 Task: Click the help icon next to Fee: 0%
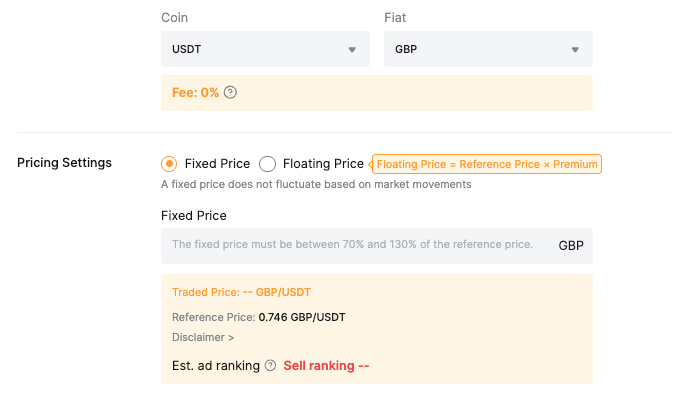230,93
